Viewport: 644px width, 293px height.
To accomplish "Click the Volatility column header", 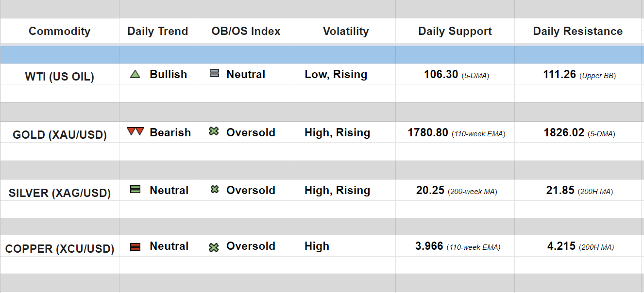I will pos(345,32).
